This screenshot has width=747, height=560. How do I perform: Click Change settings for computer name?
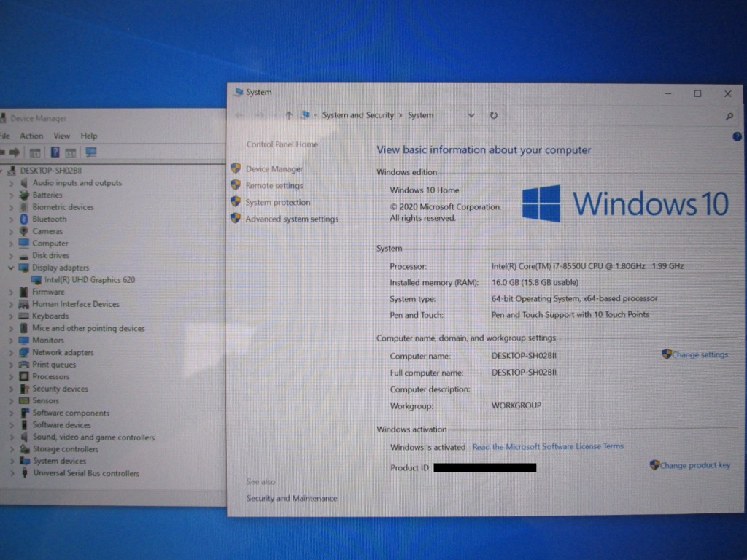tap(700, 355)
